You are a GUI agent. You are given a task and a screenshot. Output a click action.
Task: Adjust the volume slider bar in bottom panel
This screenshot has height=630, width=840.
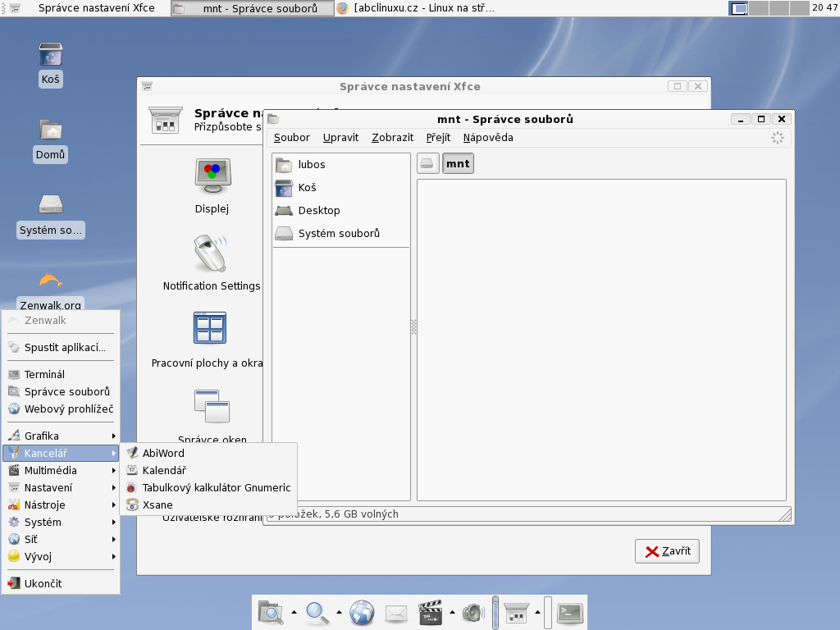[495, 612]
